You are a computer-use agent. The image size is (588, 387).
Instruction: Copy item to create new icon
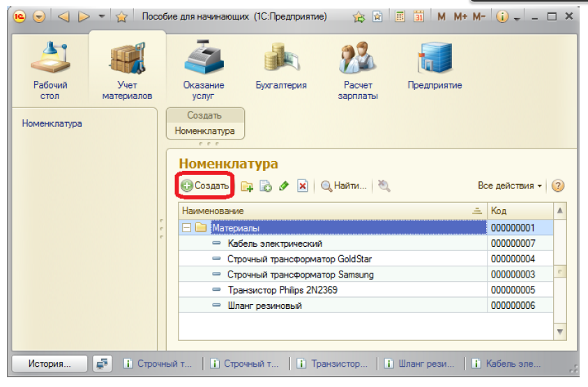pos(266,185)
